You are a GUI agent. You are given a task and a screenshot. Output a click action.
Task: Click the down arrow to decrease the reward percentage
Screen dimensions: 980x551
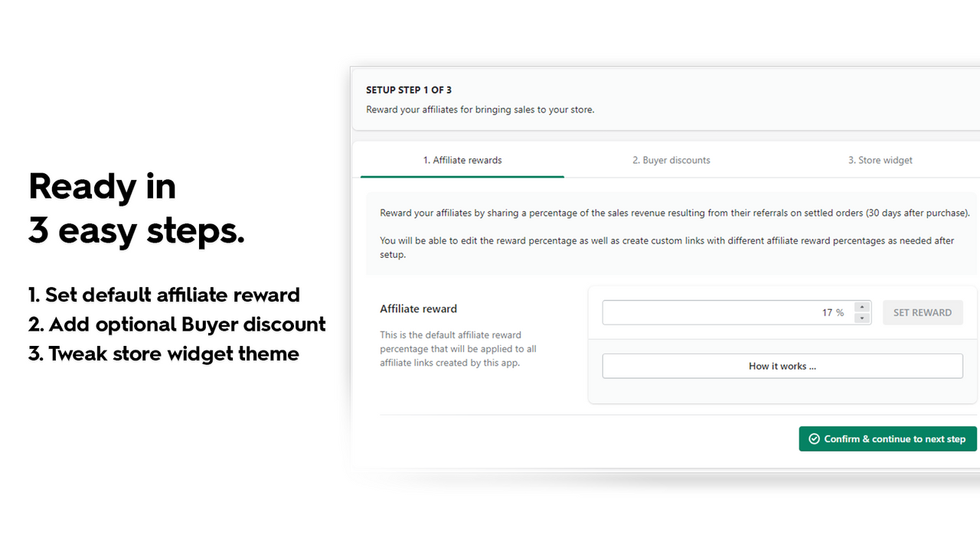pos(862,317)
